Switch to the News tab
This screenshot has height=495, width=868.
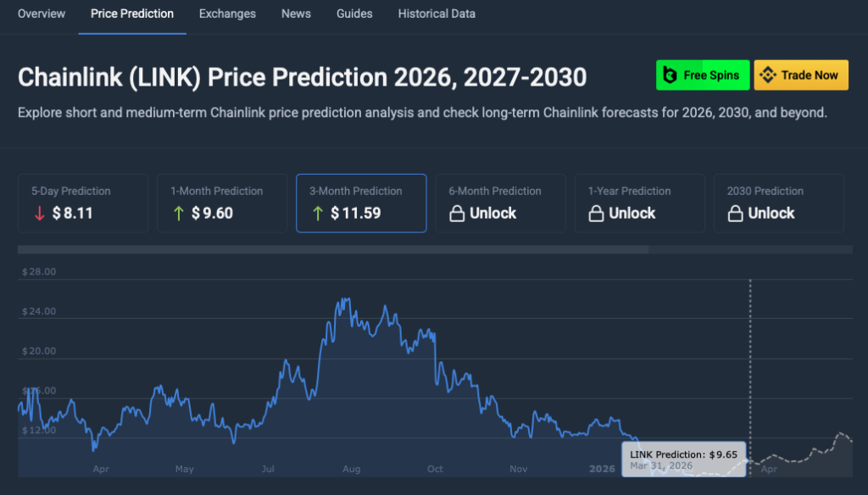pos(296,14)
